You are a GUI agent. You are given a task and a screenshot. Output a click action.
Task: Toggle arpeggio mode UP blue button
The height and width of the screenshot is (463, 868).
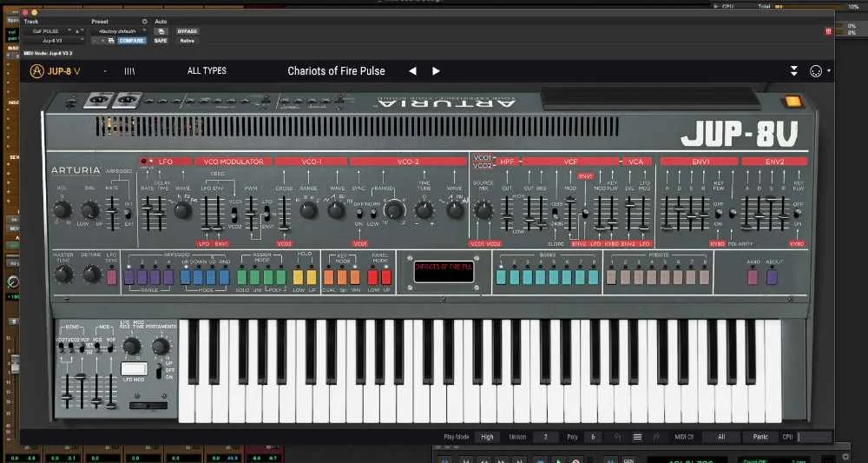click(x=185, y=277)
